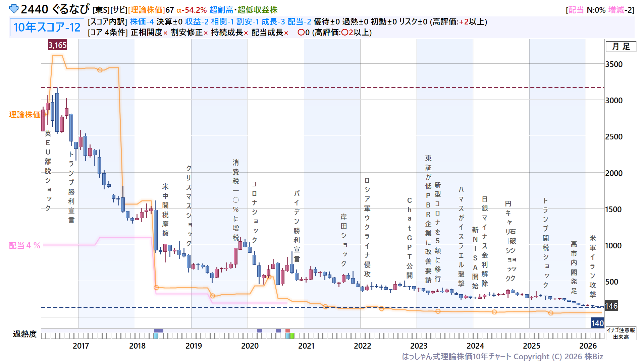Click the 株価-4 score item
Viewport: 644px width, 362px height.
pyautogui.click(x=142, y=22)
